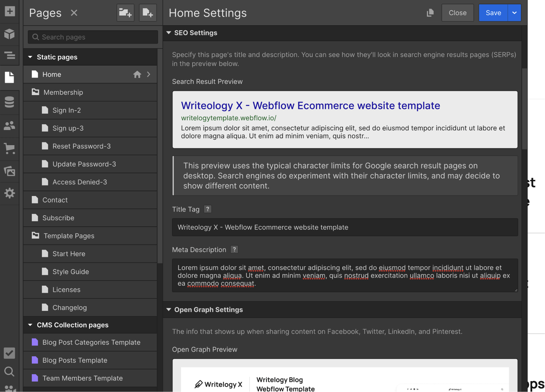Open the Audit checkmark icon
The width and height of the screenshot is (545, 392).
9,353
